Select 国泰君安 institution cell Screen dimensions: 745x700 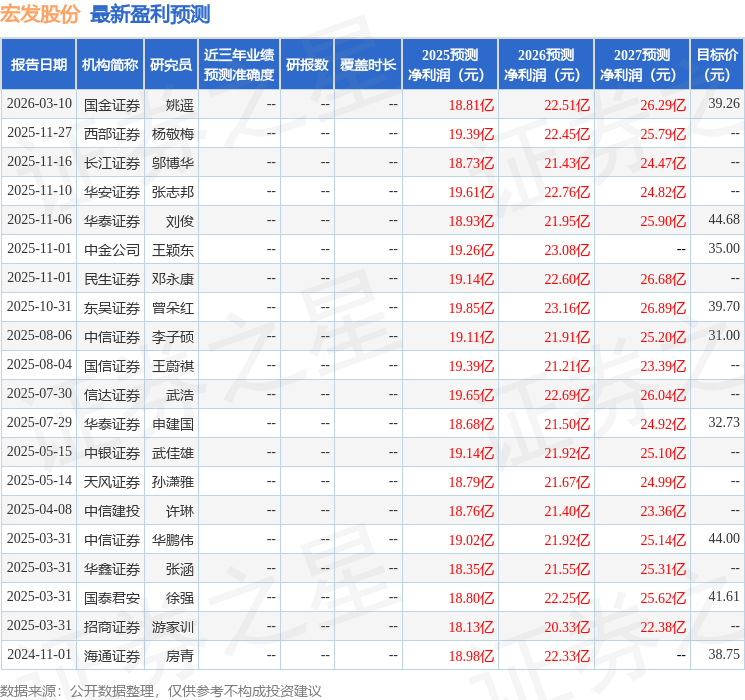coord(112,598)
